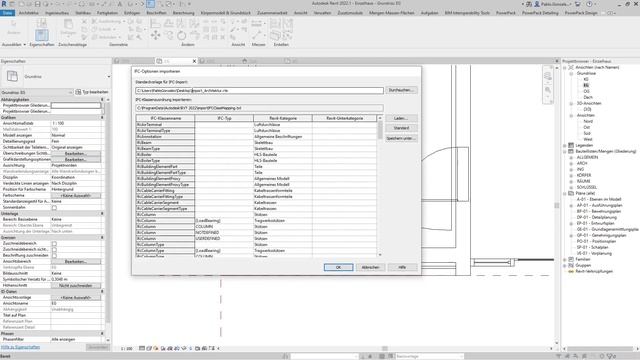Viewport: 640px width, 360px height.
Task: Toggle Zuschneidebereich checkbox
Action: [54, 243]
